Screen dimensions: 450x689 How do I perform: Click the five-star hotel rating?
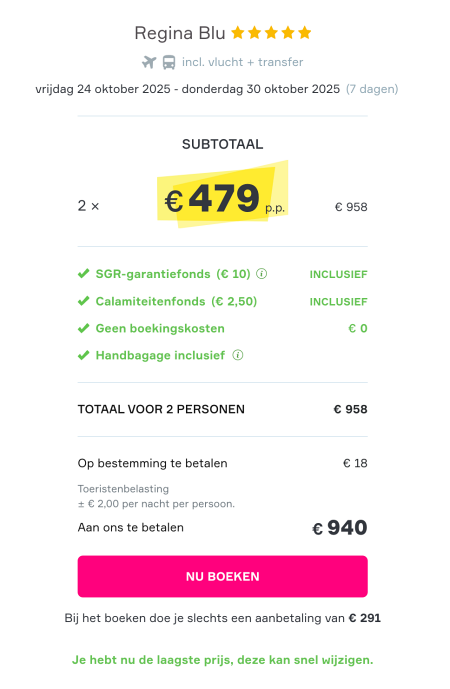(271, 33)
